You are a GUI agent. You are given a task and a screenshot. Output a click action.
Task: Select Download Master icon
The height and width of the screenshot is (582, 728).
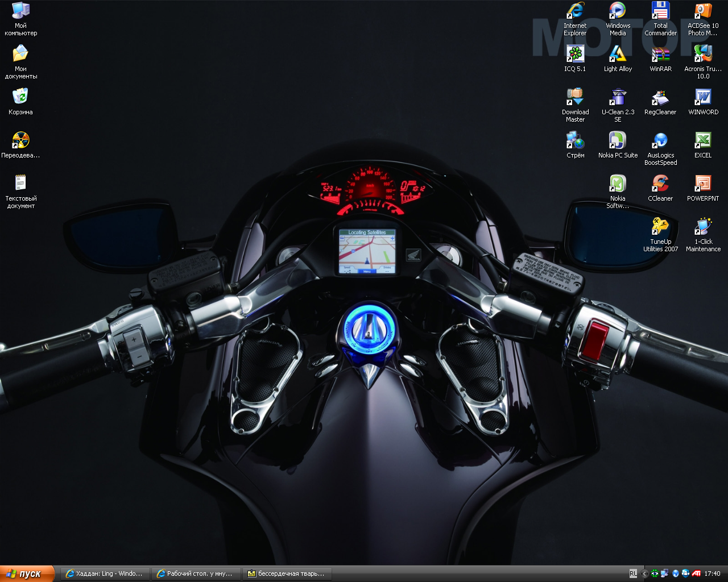pos(575,97)
